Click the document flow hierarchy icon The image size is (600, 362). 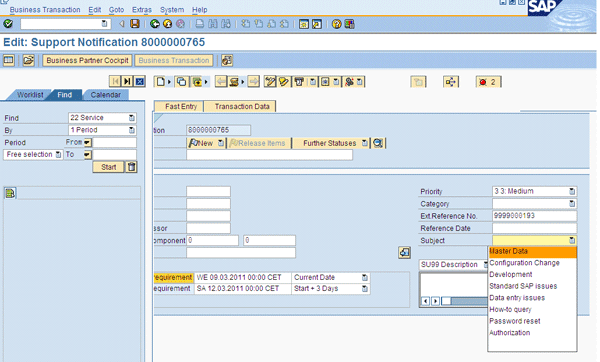(x=451, y=82)
